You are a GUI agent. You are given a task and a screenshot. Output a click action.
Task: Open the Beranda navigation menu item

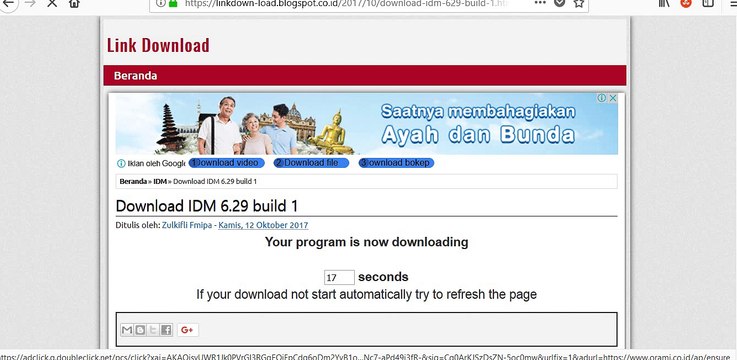135,76
